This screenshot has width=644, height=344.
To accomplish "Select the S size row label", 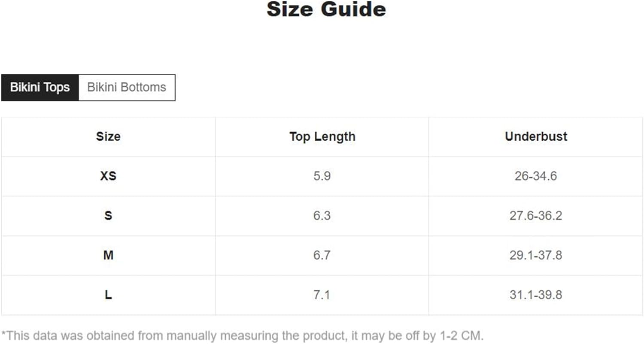I will coord(108,216).
